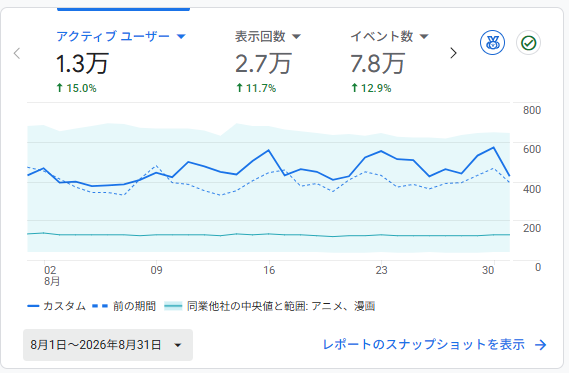Open the 表示回数 metric dropdown arrow
The height and width of the screenshot is (373, 569).
click(x=296, y=36)
